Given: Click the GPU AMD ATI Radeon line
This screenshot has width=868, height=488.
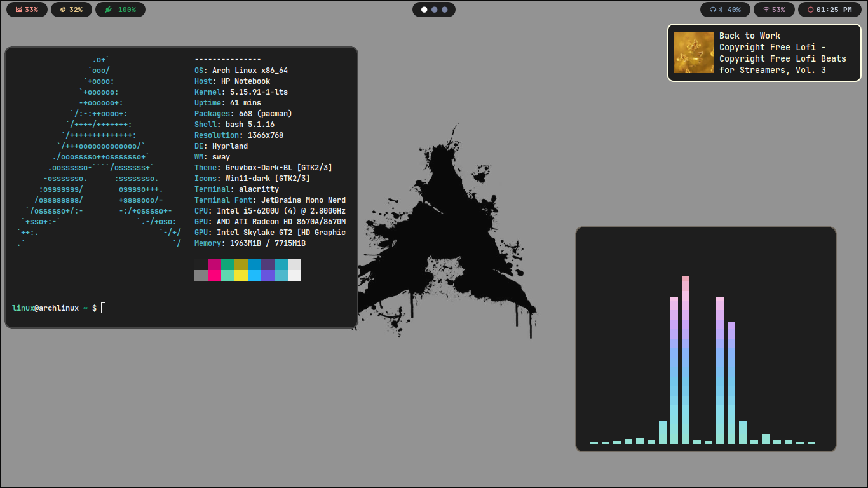Looking at the screenshot, I should click(x=270, y=222).
